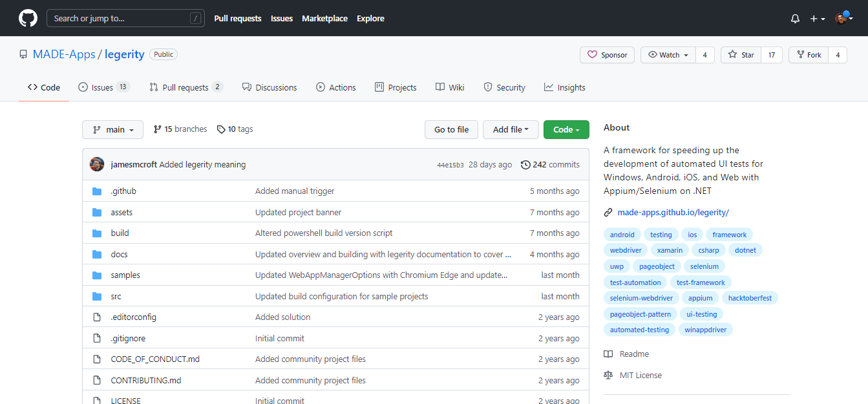Focus the Search or jump to field
868x404 pixels.
(120, 18)
